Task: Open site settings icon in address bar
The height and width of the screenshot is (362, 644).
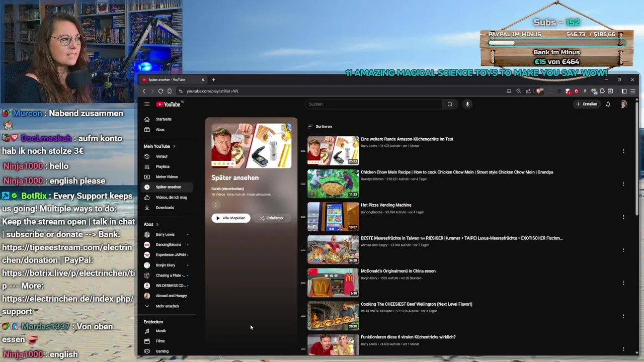Action: 180,91
